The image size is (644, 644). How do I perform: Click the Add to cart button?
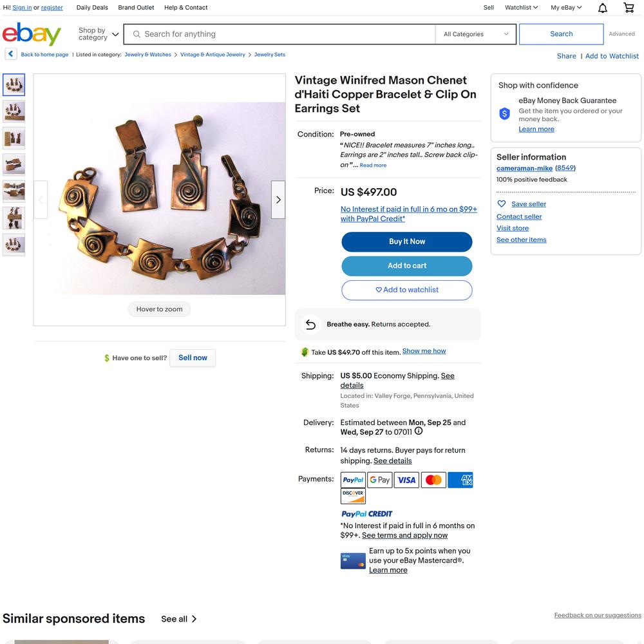pos(406,266)
